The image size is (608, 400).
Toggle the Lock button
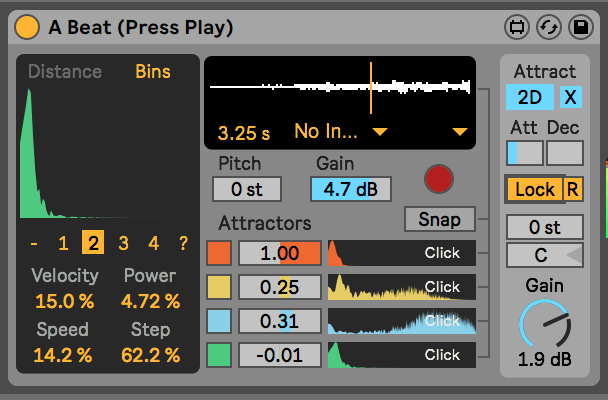point(534,188)
